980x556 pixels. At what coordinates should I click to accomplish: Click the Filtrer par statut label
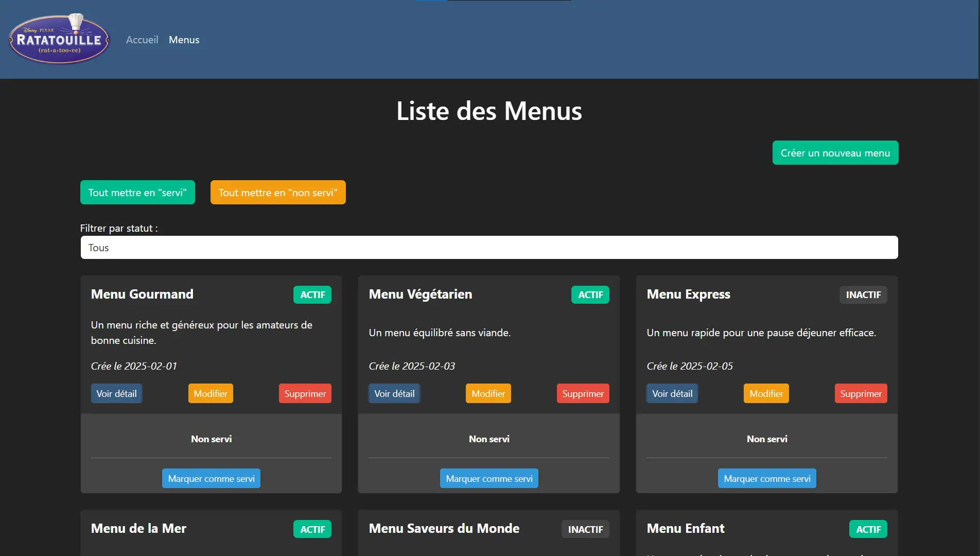(119, 228)
